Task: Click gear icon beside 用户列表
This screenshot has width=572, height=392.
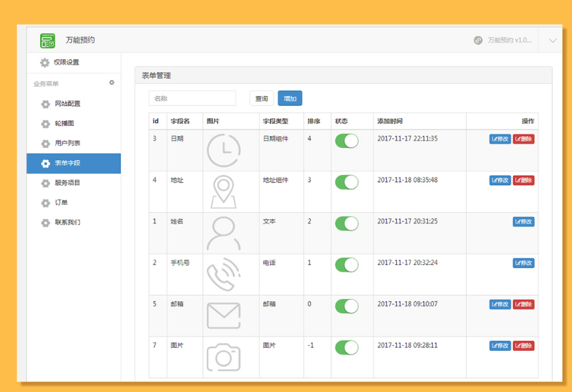Action: (x=45, y=143)
